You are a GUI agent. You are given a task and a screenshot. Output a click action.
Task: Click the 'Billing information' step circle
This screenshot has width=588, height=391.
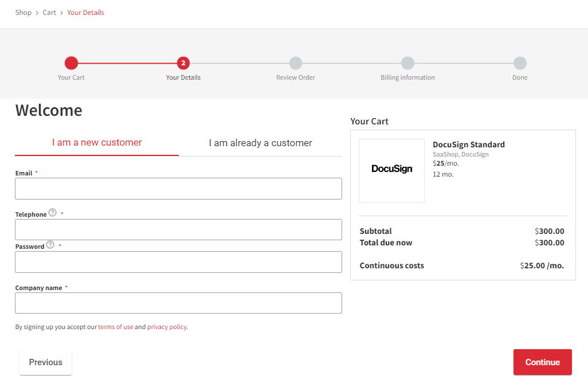[x=407, y=63]
